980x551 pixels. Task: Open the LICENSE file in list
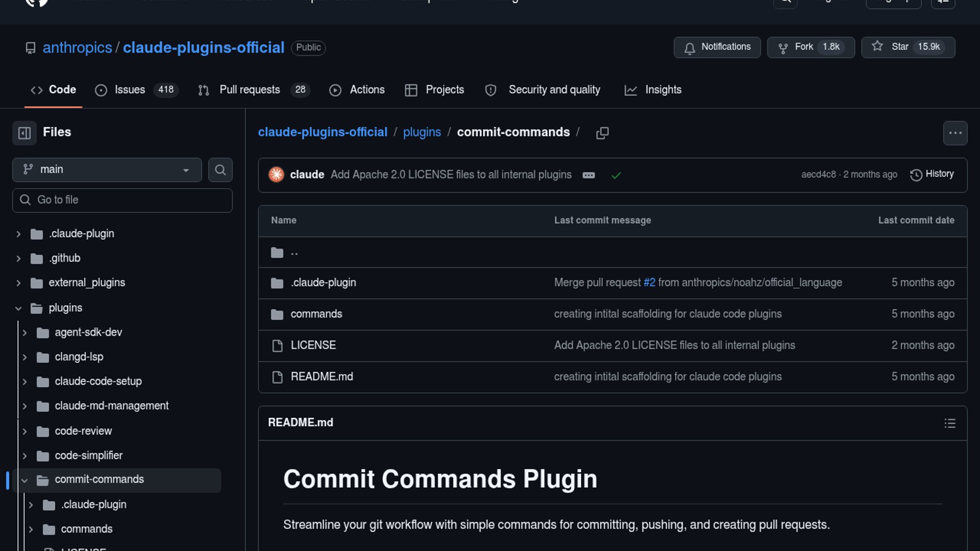(x=313, y=345)
